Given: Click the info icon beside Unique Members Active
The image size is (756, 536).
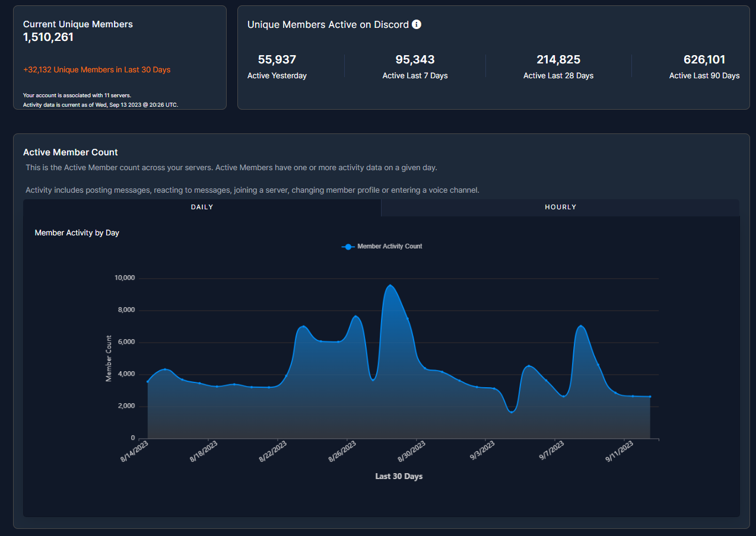Looking at the screenshot, I should [417, 24].
